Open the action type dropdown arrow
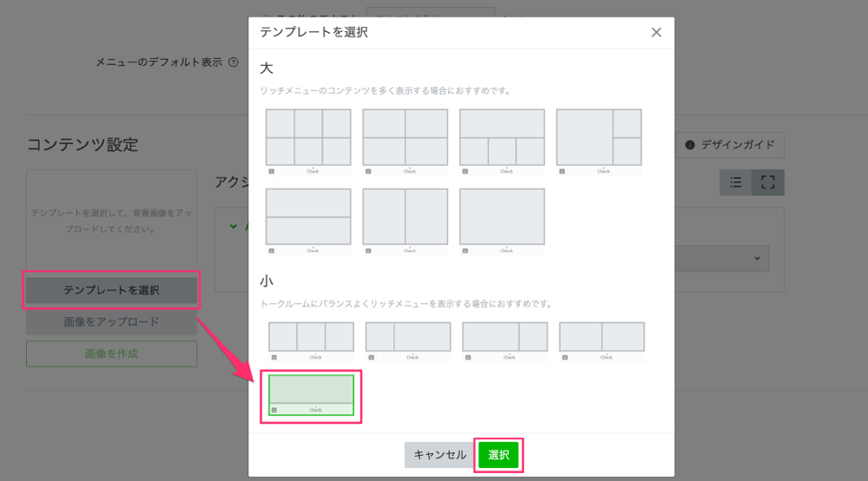Image resolution: width=868 pixels, height=481 pixels. [x=757, y=259]
